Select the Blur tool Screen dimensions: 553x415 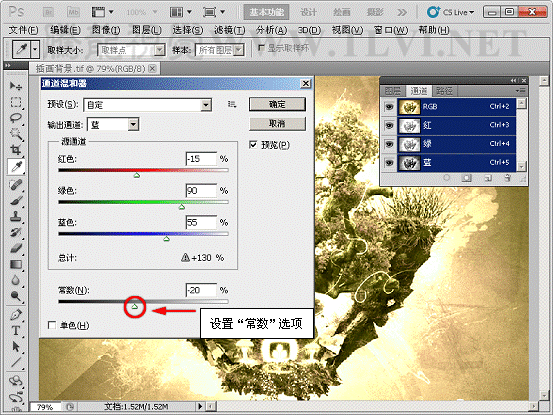16,280
